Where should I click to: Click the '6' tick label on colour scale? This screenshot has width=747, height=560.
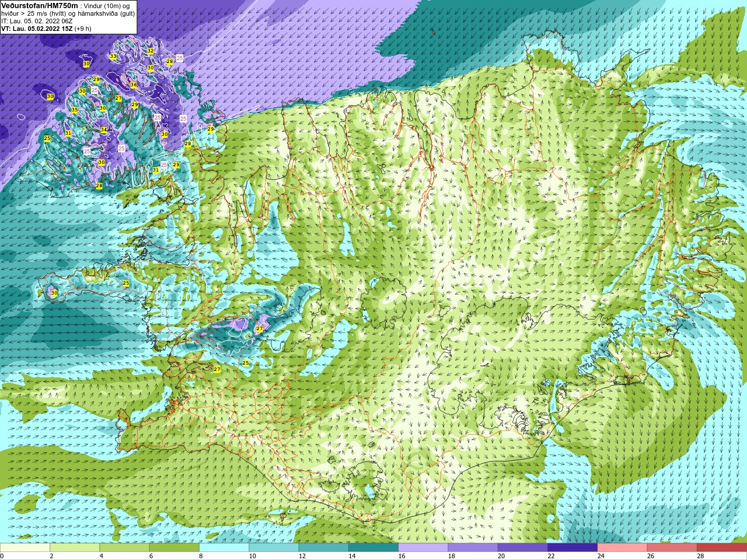152,556
